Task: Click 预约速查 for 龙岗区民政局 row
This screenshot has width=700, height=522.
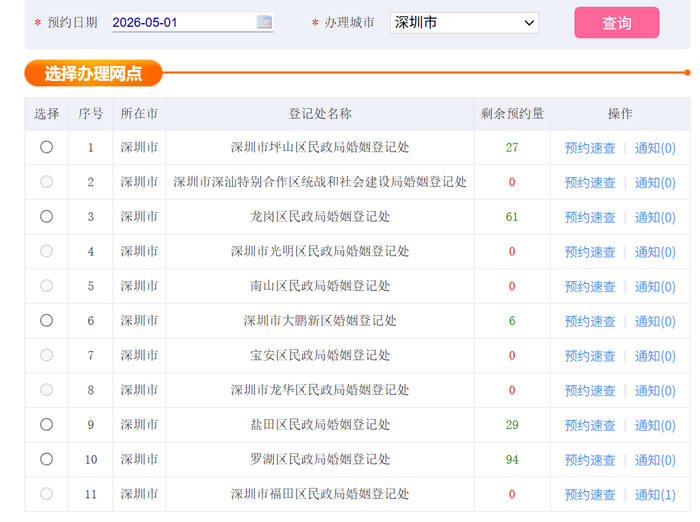Action: click(x=590, y=217)
